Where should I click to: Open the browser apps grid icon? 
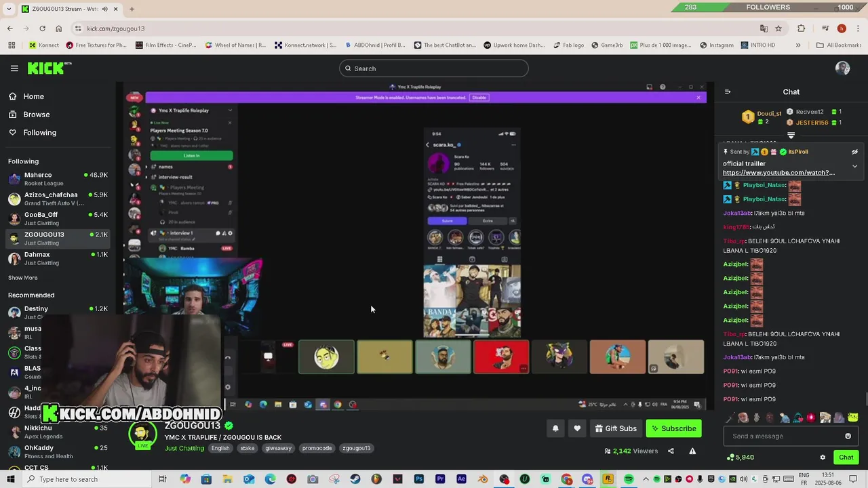click(12, 45)
